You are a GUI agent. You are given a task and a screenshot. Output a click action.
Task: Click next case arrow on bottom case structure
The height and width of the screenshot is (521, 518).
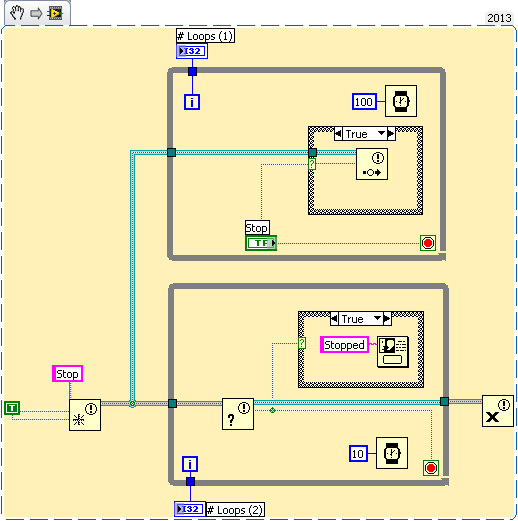(x=387, y=318)
